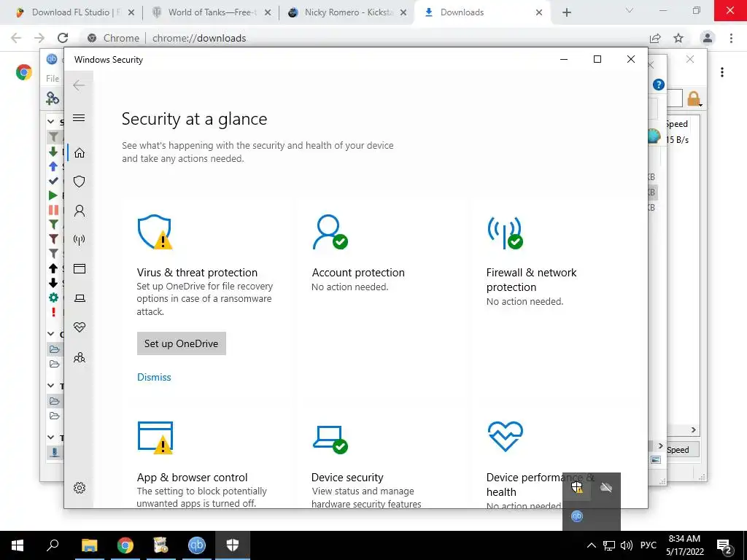Screen dimensions: 747x560
Task: Select qBittorrent Seeding blue arrow filter
Action: 53,166
